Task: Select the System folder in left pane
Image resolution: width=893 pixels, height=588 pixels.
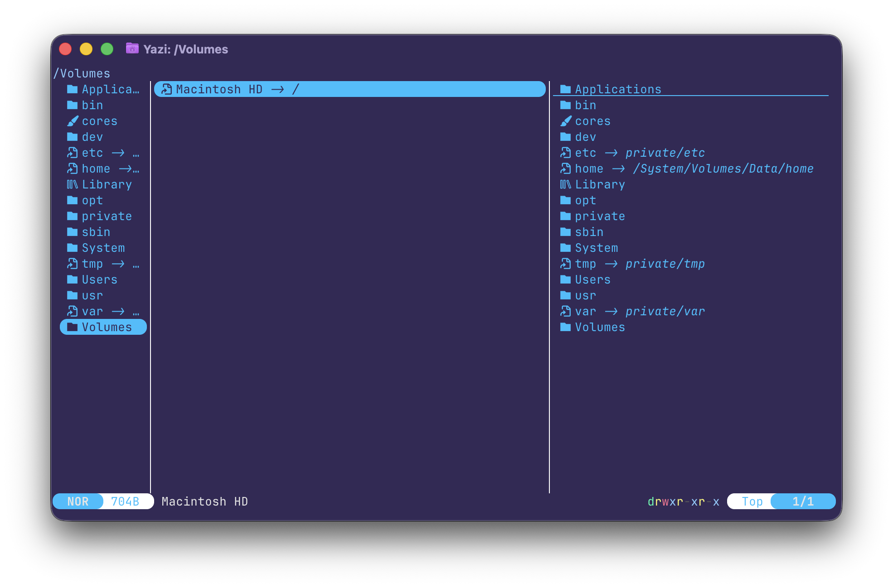Action: click(x=103, y=248)
